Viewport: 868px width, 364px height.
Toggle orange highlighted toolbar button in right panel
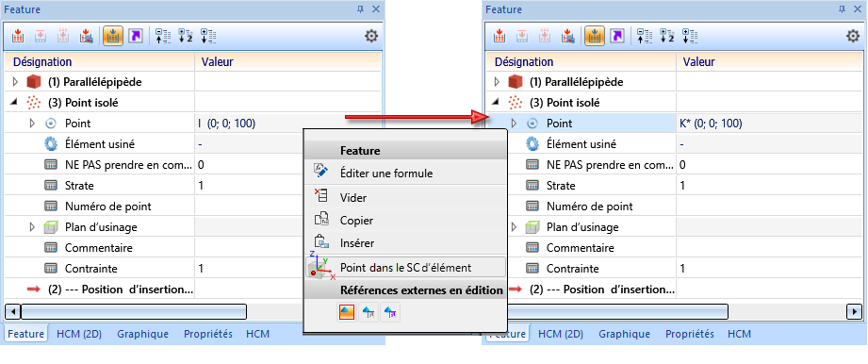click(x=595, y=37)
